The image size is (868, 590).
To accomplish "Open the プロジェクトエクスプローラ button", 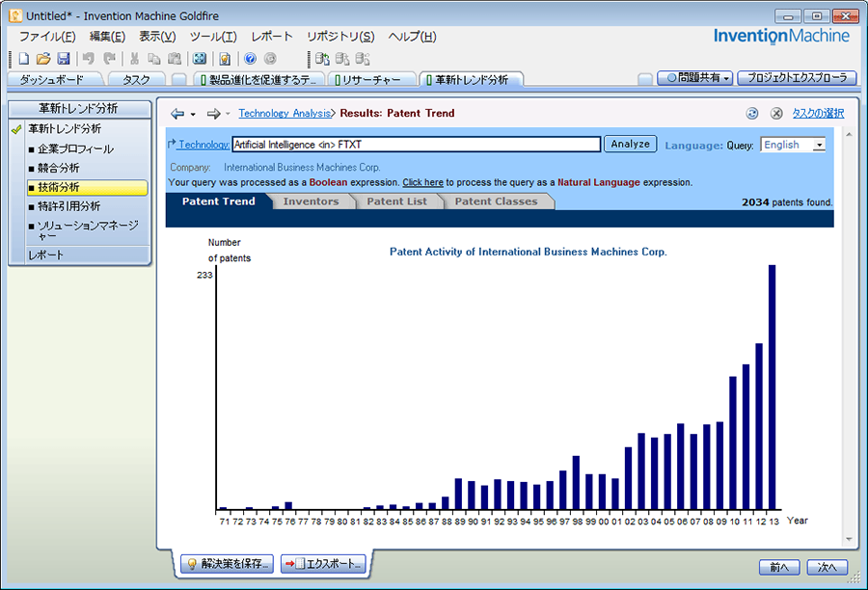I will (798, 78).
